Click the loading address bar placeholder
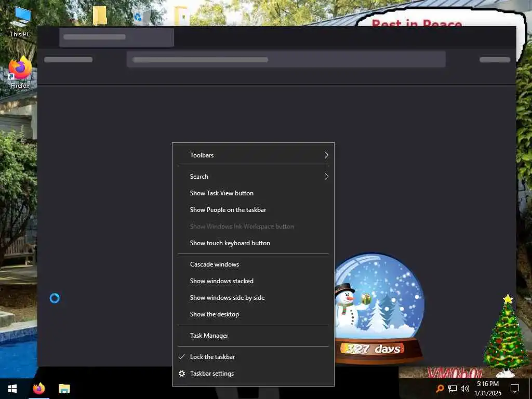 [286, 59]
